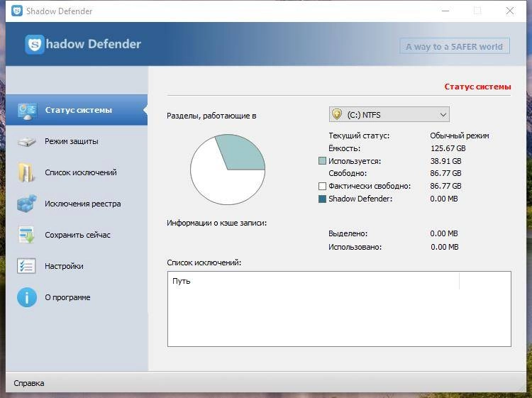Click the registry exclusions cubes icon

pyautogui.click(x=27, y=204)
